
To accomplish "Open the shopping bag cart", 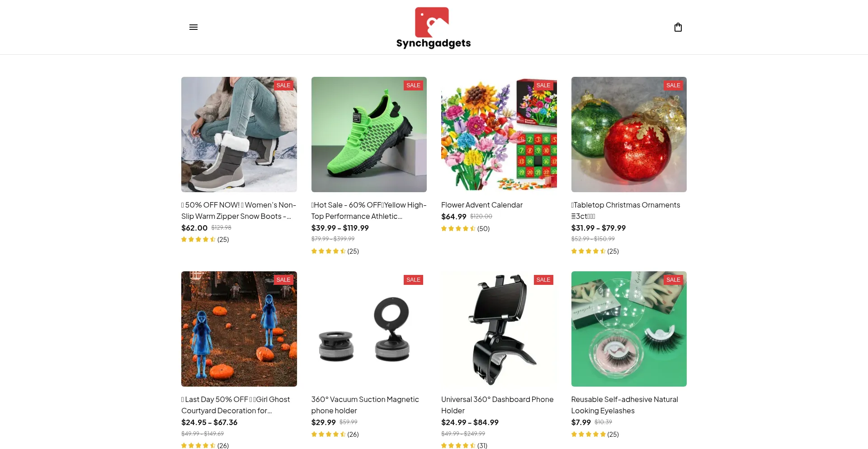I will point(678,27).
